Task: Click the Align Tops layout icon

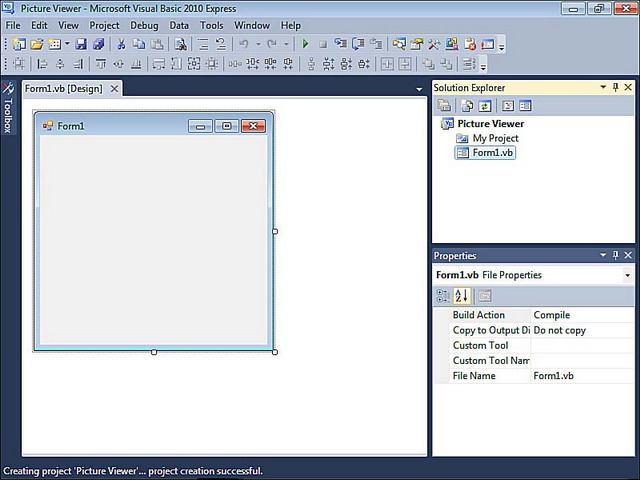Action: click(x=100, y=64)
